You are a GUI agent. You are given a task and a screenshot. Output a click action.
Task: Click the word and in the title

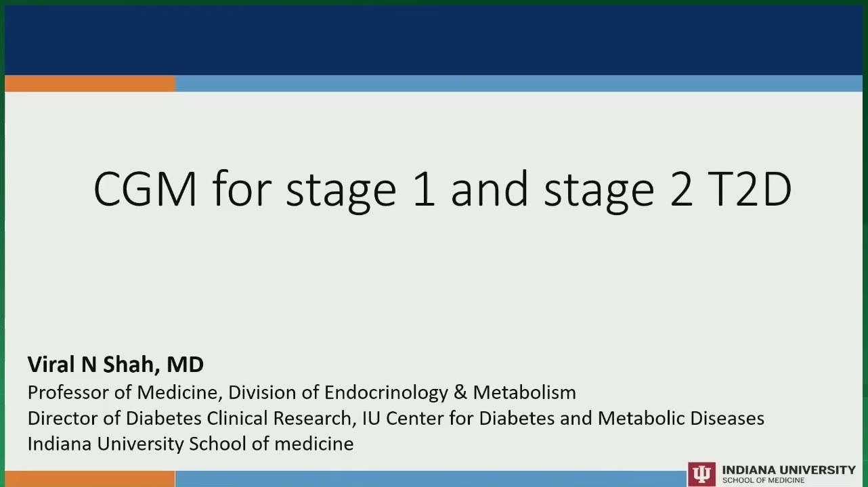tap(489, 189)
